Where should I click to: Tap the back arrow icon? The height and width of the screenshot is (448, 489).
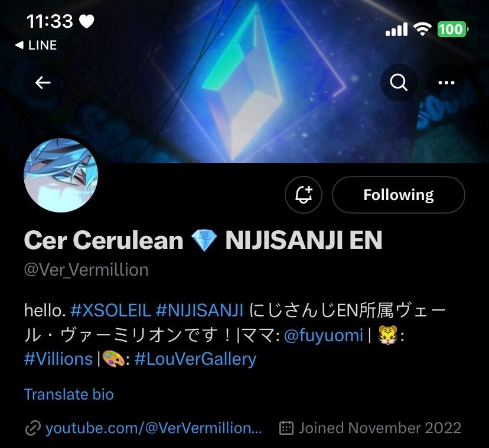(x=43, y=83)
